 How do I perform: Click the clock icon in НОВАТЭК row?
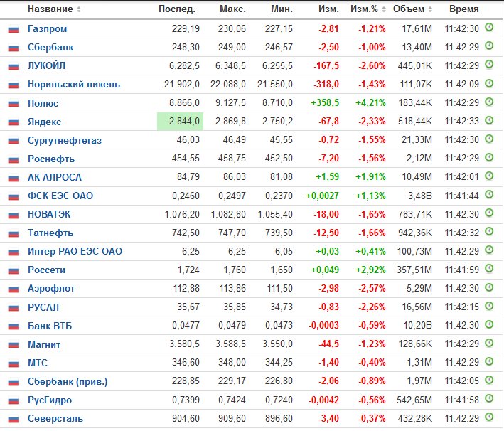(x=489, y=213)
